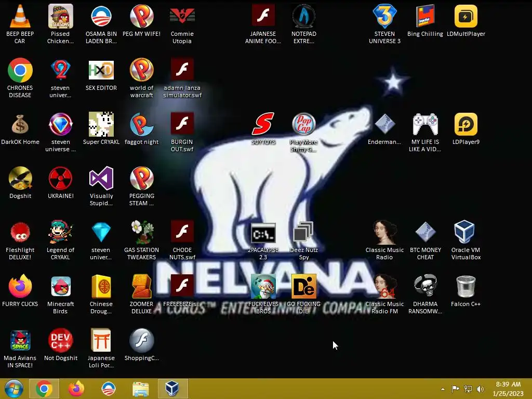Open the ZOOMER DELUXE icon

142,286
